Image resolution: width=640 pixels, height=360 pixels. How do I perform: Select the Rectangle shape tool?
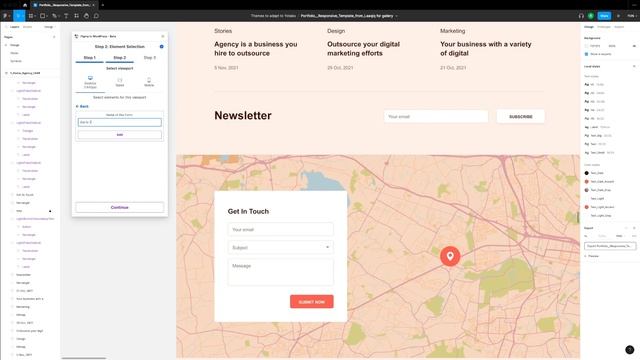click(x=42, y=16)
